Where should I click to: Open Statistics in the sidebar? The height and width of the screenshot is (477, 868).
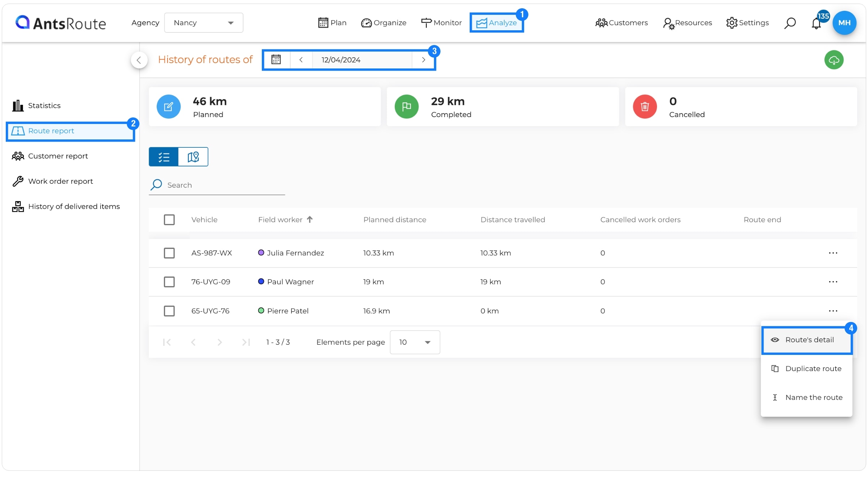tap(36, 106)
